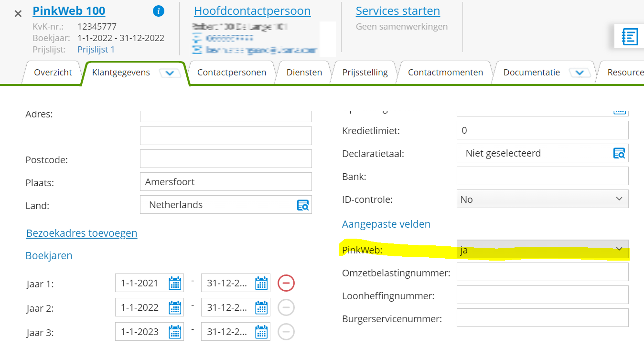The width and height of the screenshot is (644, 347).
Task: Remove Jaar 1 with red minus button
Action: [x=286, y=284]
